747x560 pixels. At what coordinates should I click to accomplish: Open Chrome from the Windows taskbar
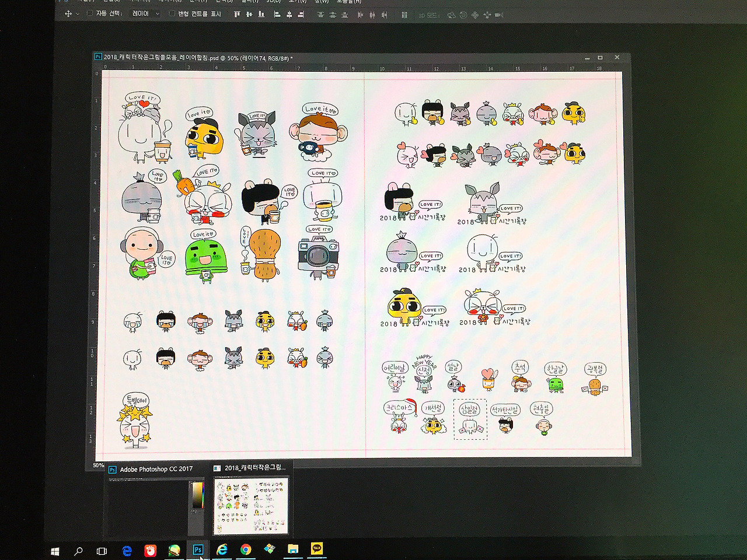tap(245, 550)
